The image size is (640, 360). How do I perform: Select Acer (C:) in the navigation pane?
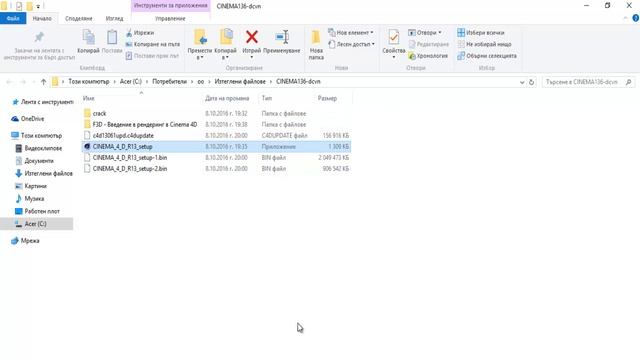coord(37,224)
